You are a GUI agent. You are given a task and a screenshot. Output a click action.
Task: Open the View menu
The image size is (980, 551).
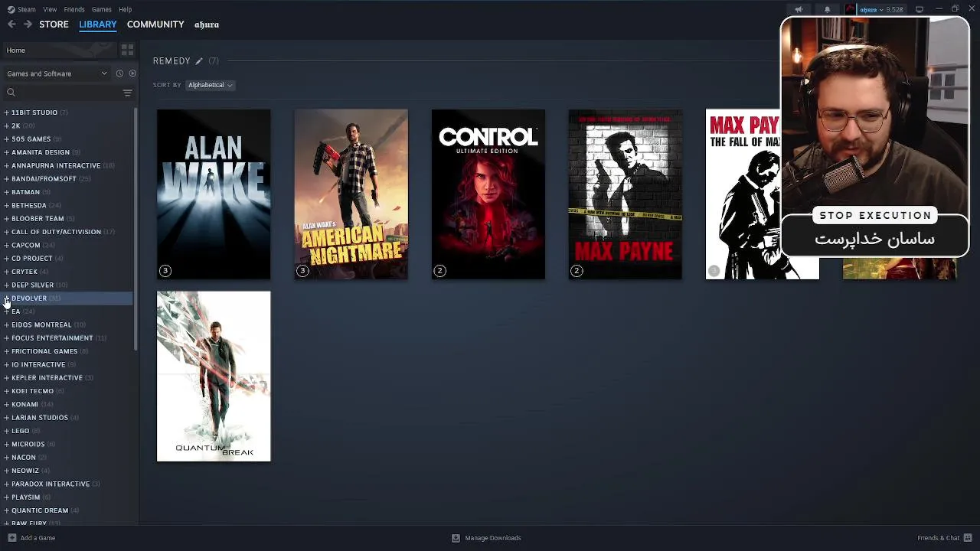pyautogui.click(x=50, y=9)
